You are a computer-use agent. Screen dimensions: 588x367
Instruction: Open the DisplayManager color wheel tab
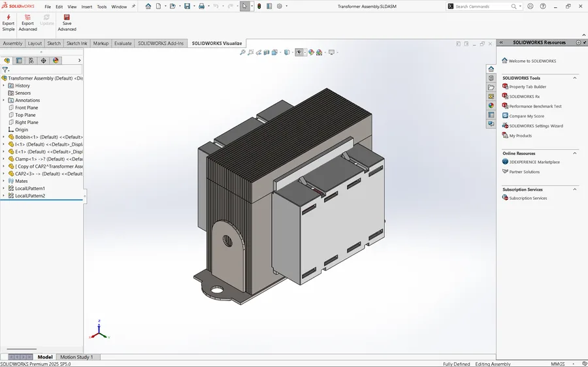tap(56, 60)
